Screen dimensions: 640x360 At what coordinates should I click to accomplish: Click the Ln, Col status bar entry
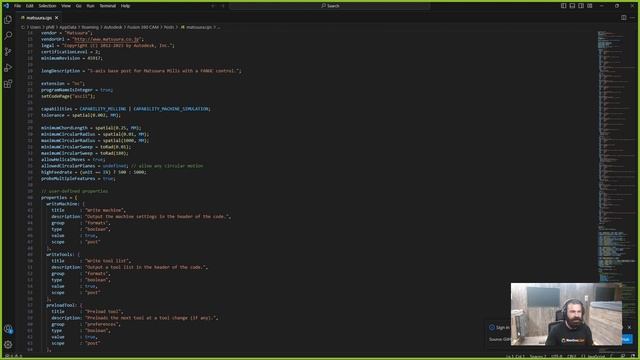coord(515,357)
